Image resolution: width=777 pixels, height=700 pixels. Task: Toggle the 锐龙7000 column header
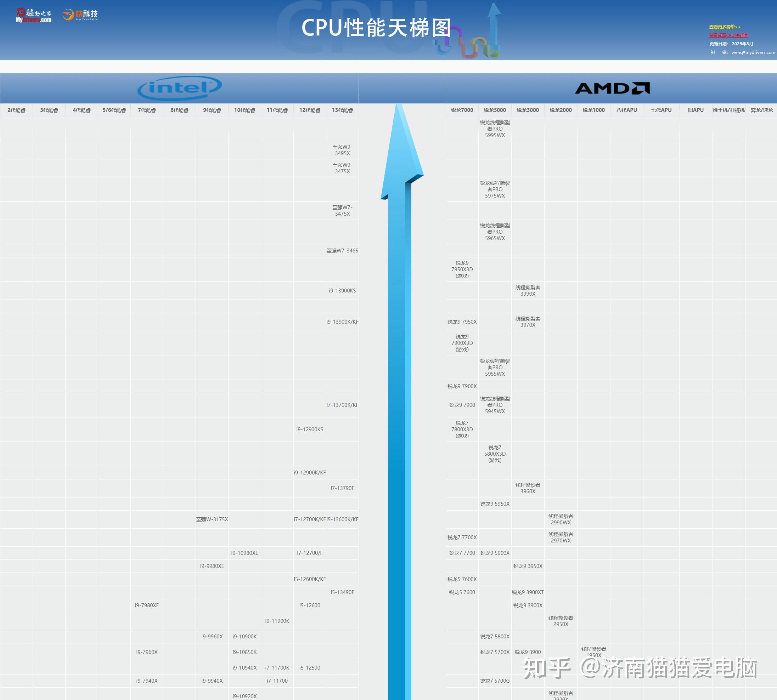click(461, 110)
